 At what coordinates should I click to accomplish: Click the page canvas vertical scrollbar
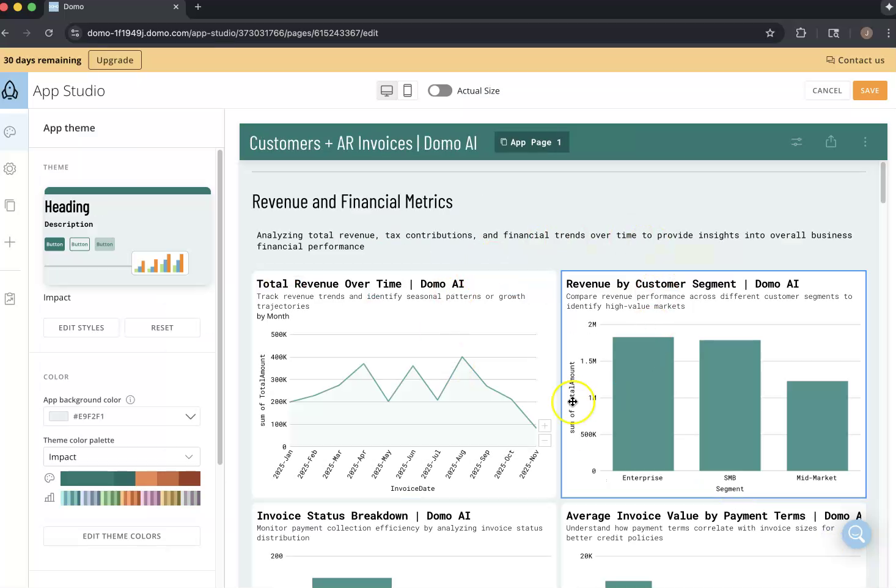(883, 182)
